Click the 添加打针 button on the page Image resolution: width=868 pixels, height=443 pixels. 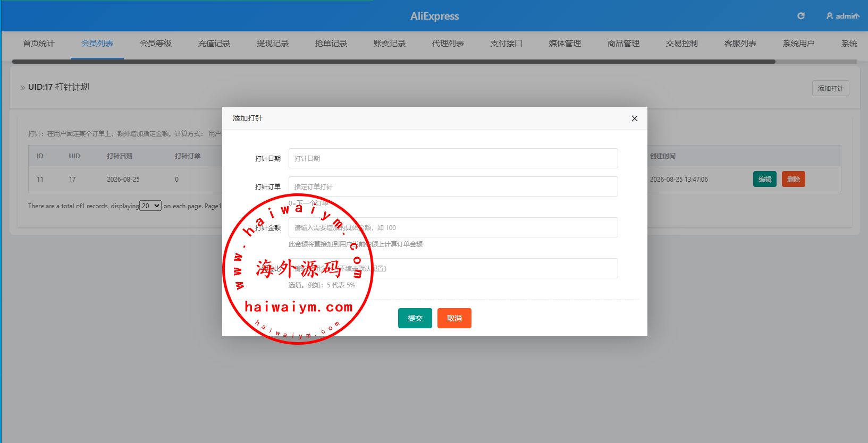831,88
